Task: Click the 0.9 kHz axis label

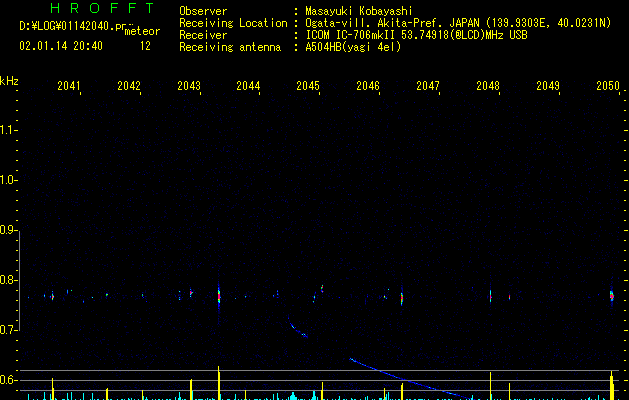Action: (8, 230)
